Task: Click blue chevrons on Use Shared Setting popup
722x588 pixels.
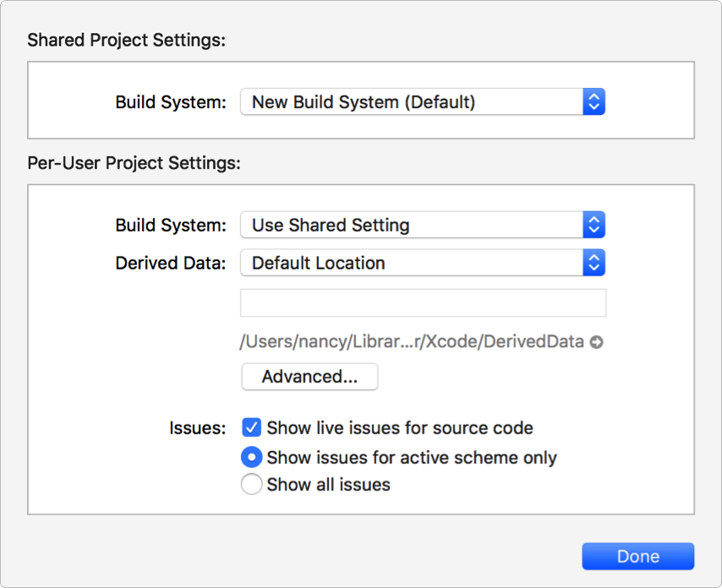Action: (x=593, y=226)
